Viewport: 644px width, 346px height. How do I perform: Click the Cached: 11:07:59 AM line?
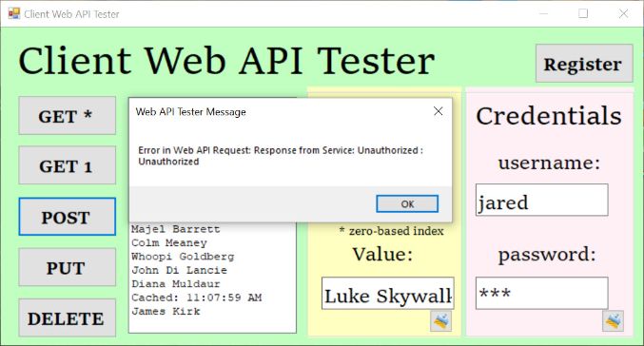tap(196, 298)
